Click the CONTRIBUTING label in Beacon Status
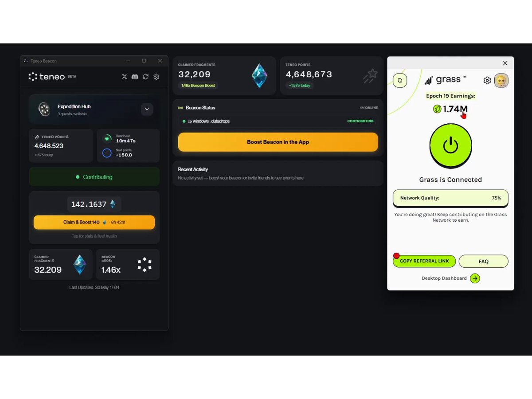Screen dimensions: 532x399 [360, 121]
